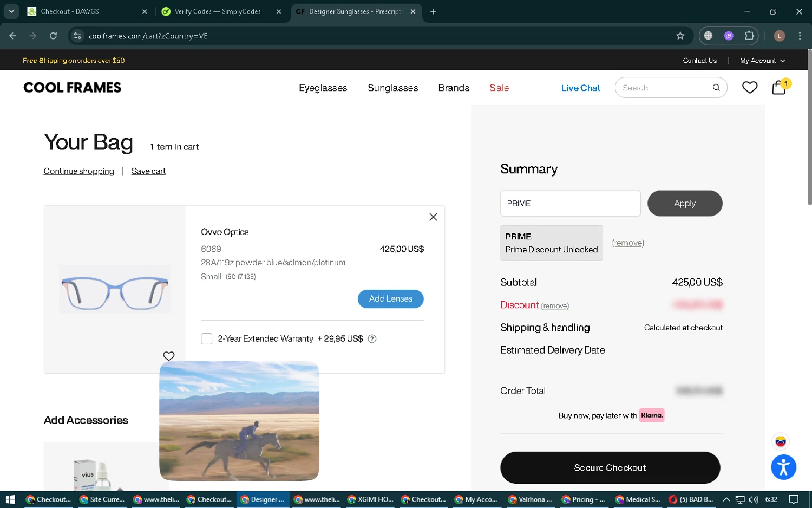The image size is (812, 508).
Task: Click the Save cart link
Action: point(148,171)
